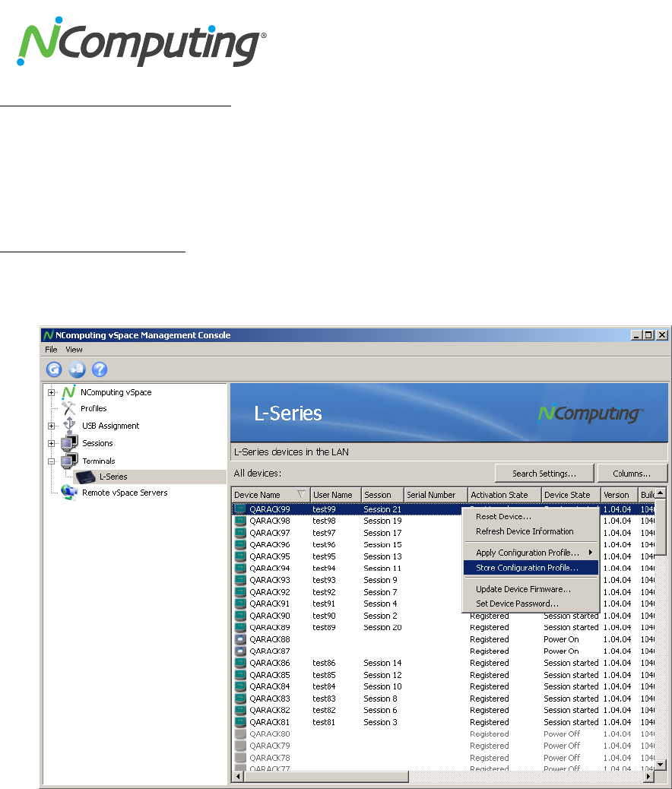Click Power On state for QARACK88

[x=561, y=639]
